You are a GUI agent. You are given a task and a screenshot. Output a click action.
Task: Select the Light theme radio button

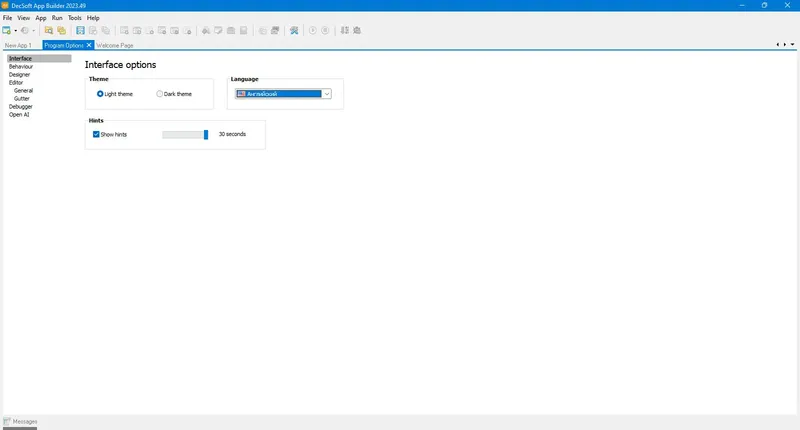coord(100,94)
